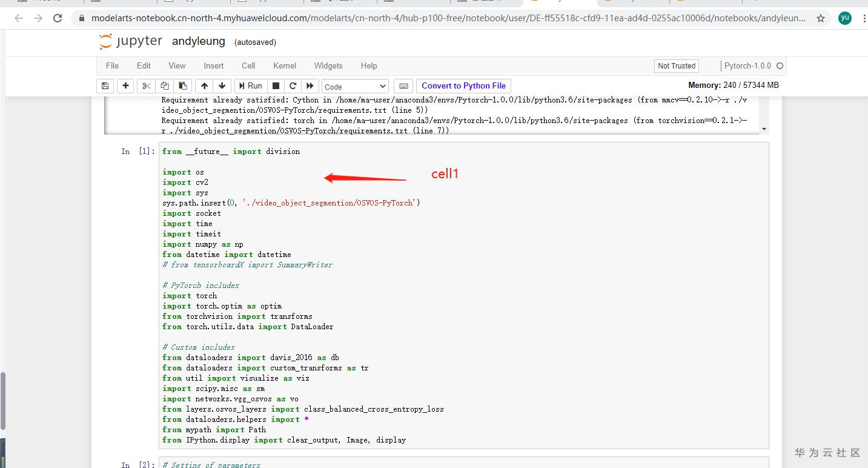Screen dimensions: 868x468
Task: Click the 'import scipy.misc as sm' line
Action: (x=213, y=389)
